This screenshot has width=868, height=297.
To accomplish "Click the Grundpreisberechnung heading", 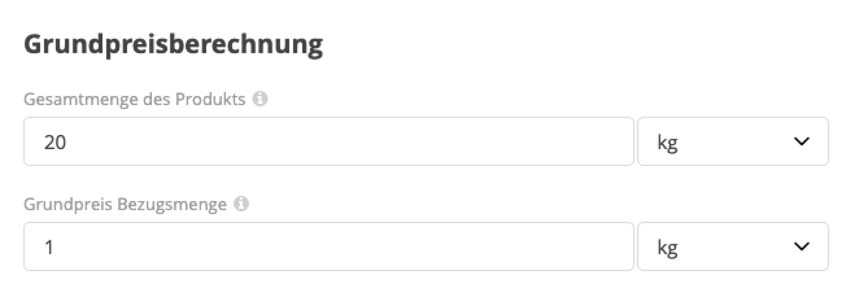I will [174, 43].
